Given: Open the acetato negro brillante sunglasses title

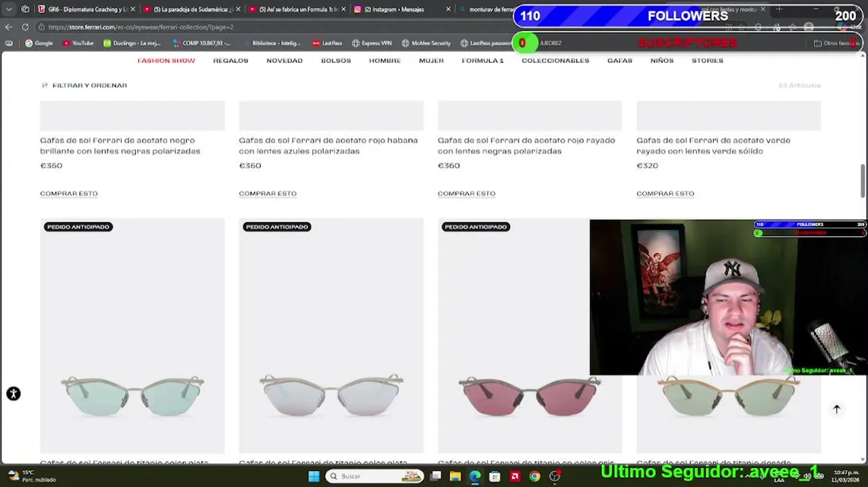Looking at the screenshot, I should 120,145.
